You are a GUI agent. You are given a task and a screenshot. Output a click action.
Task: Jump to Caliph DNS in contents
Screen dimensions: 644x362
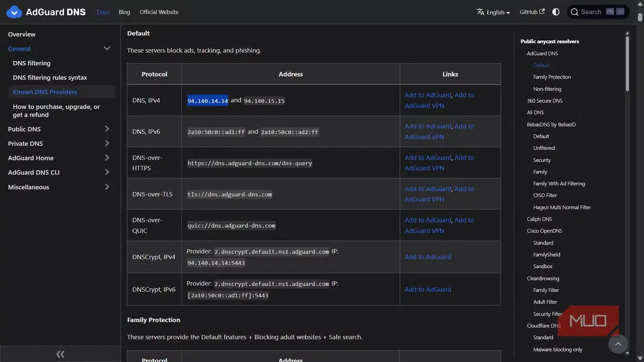coord(539,219)
